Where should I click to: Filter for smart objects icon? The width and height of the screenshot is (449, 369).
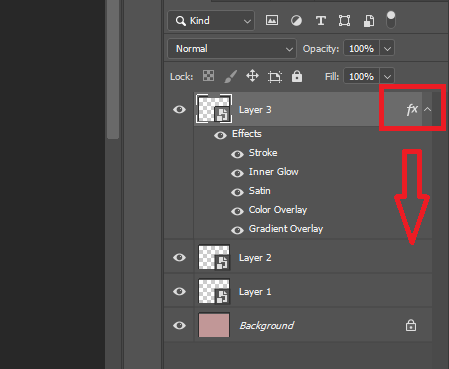coord(369,21)
